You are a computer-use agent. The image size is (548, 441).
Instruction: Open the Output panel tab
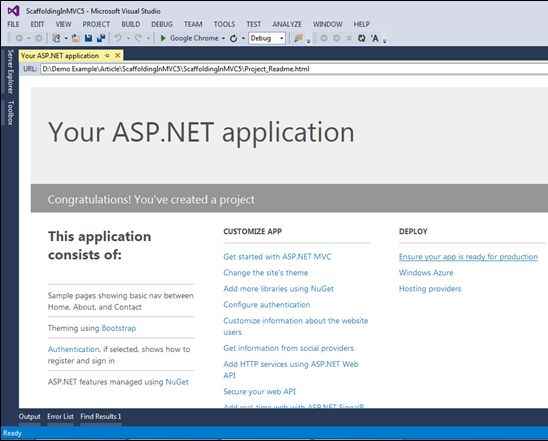[29, 417]
